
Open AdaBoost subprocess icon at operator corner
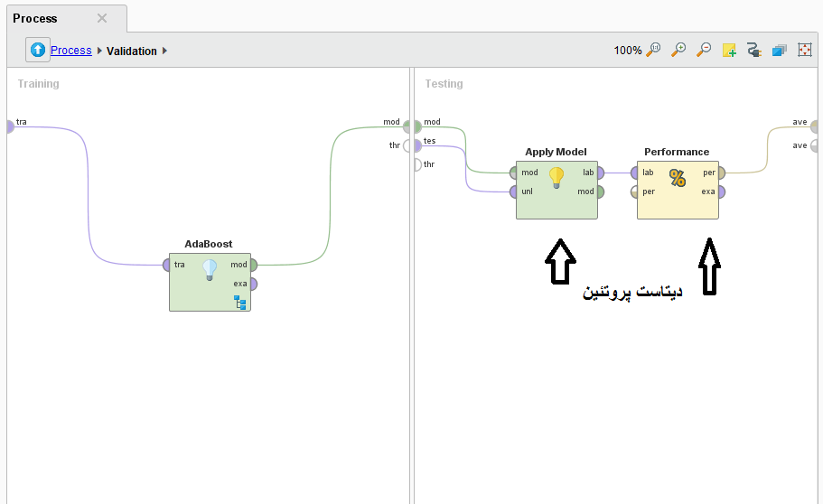(x=241, y=303)
